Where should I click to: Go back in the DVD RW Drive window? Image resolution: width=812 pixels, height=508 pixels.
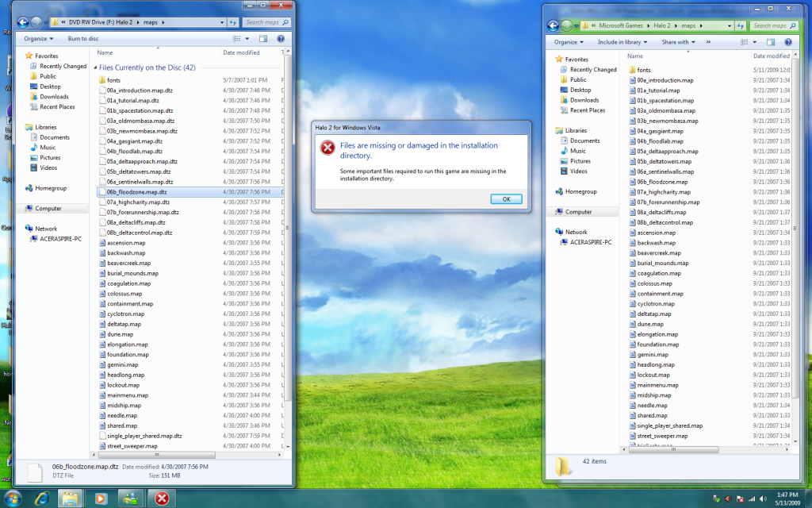tap(22, 22)
